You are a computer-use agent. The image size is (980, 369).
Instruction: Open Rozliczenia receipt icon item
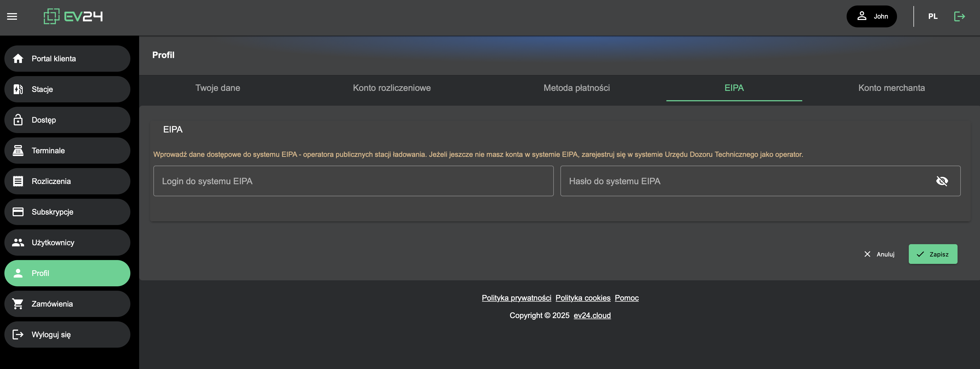pos(18,181)
